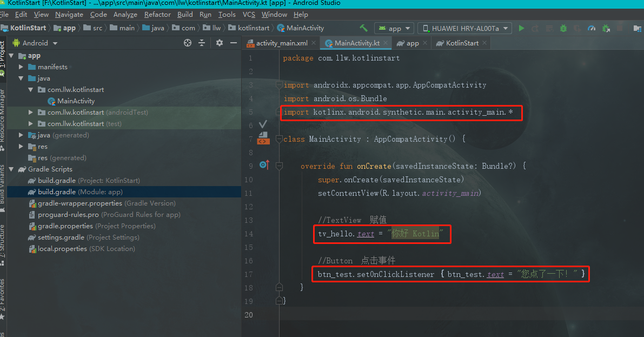Collapse the com.llw.kotlinstart main package

pyautogui.click(x=31, y=90)
